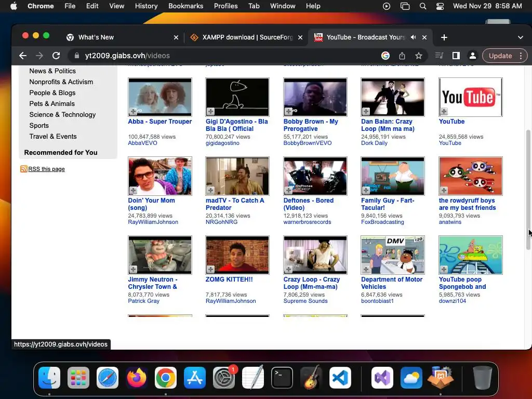Open the Bookmarks menu

pos(185,6)
